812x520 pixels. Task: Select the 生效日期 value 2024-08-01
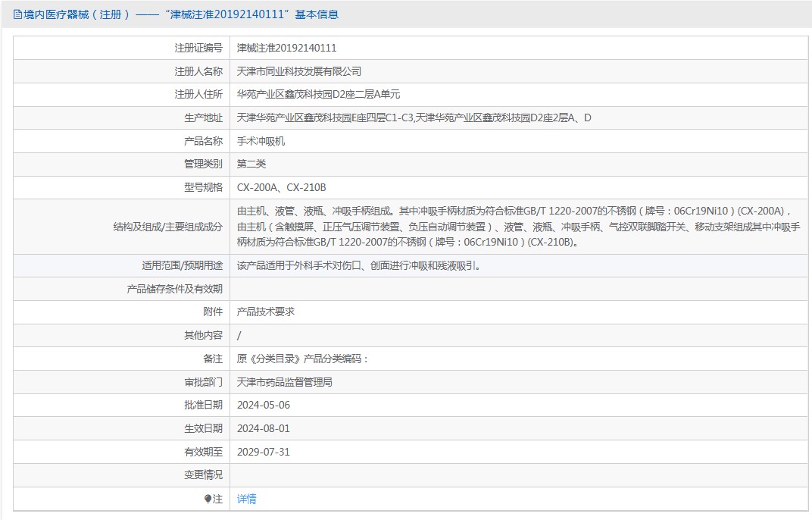(265, 428)
